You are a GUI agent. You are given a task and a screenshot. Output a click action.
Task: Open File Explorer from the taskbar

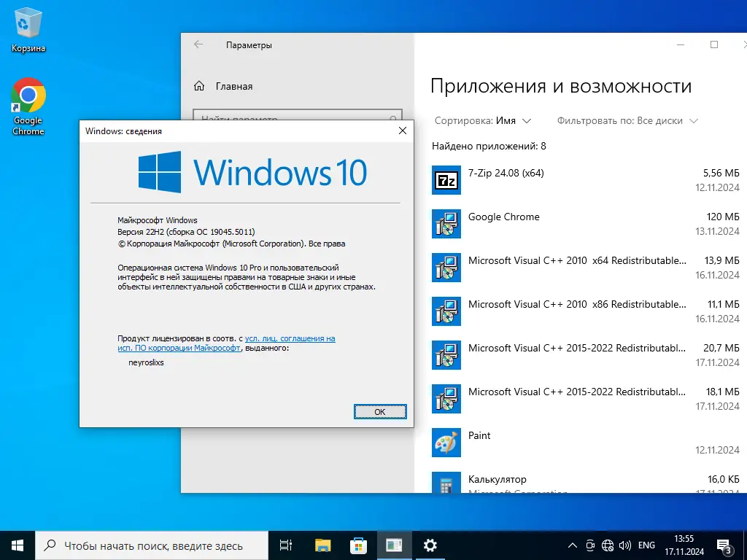click(322, 545)
